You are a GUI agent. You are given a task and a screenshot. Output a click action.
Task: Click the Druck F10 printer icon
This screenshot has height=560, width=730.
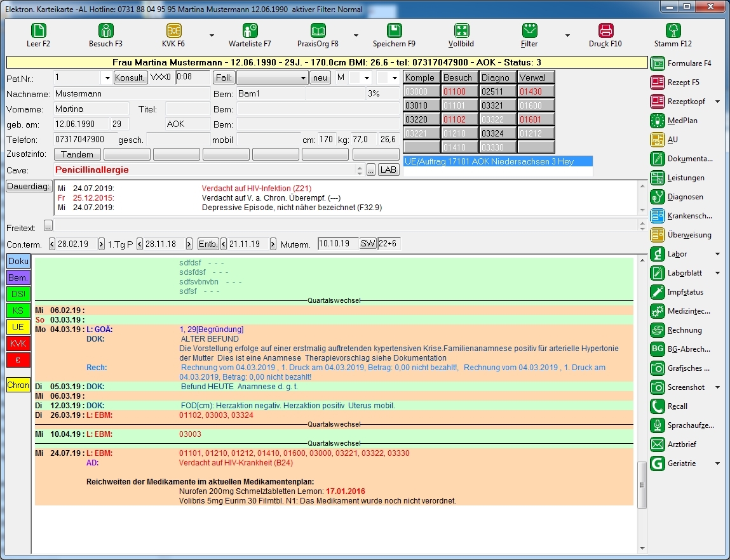coord(605,30)
